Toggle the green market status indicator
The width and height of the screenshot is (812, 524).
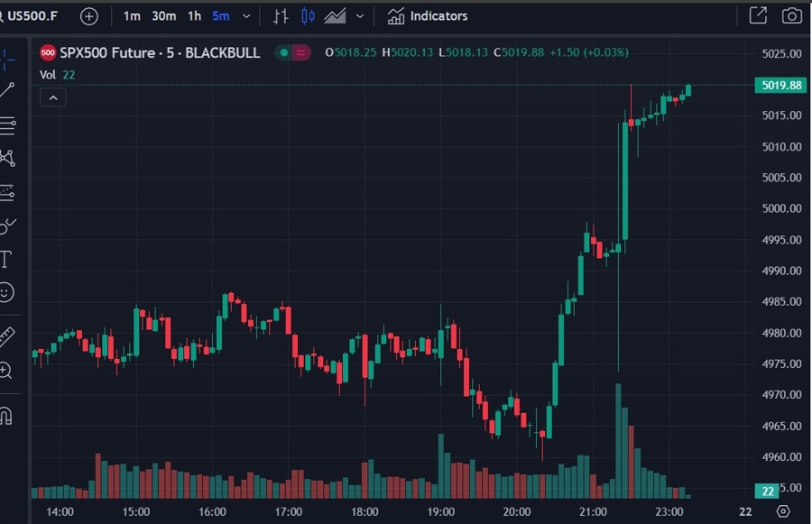click(x=284, y=52)
